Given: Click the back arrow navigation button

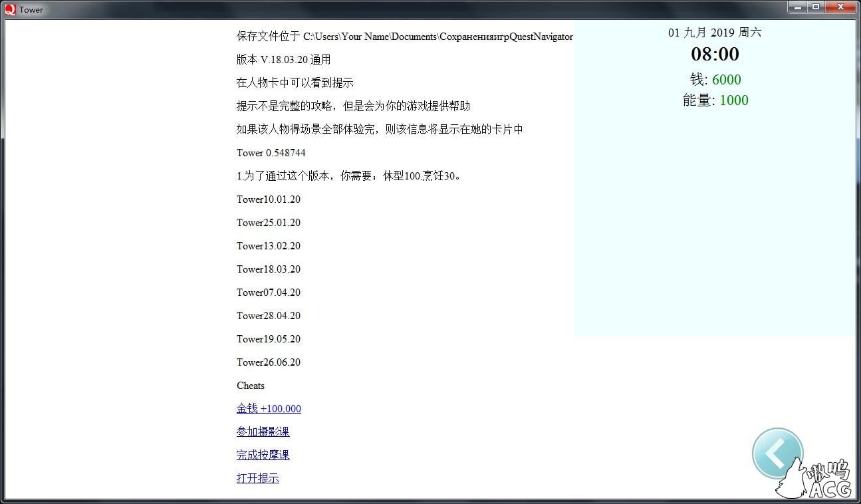Looking at the screenshot, I should [x=777, y=453].
